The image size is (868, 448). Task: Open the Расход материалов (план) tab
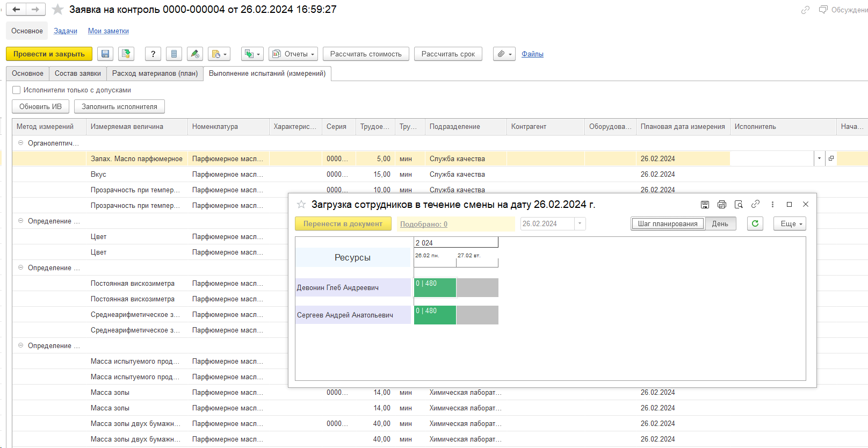point(155,73)
